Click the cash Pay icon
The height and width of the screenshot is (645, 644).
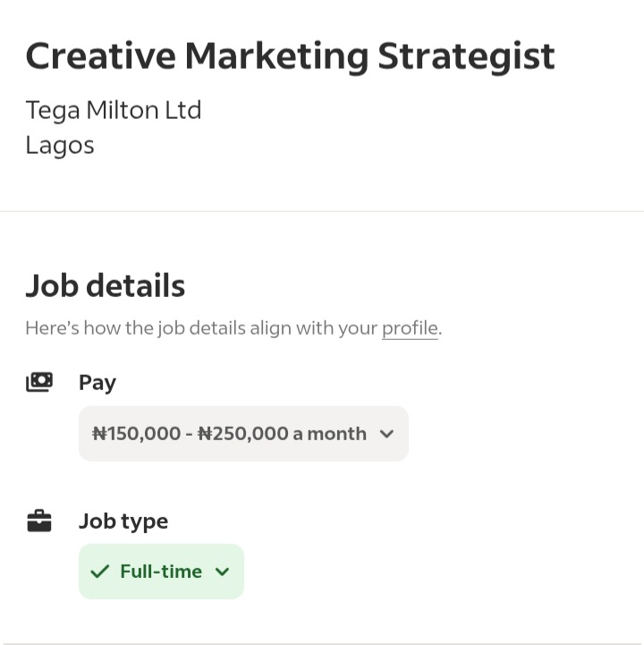(x=39, y=382)
